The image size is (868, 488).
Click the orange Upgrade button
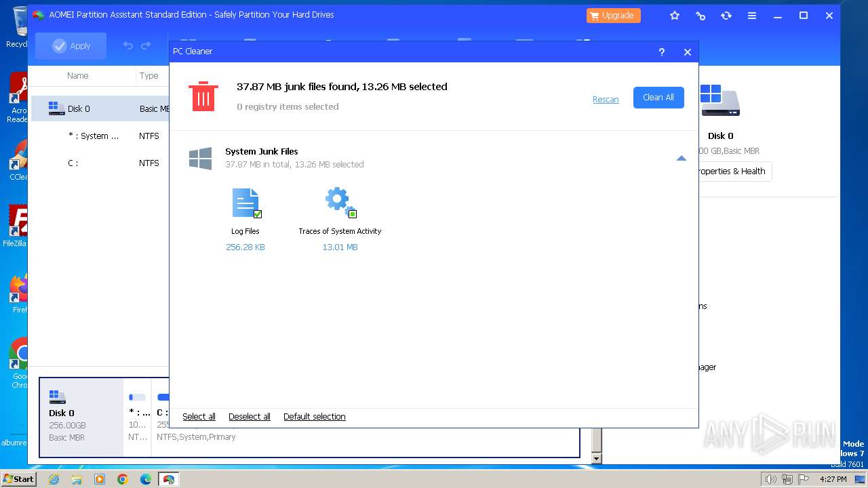coord(614,16)
